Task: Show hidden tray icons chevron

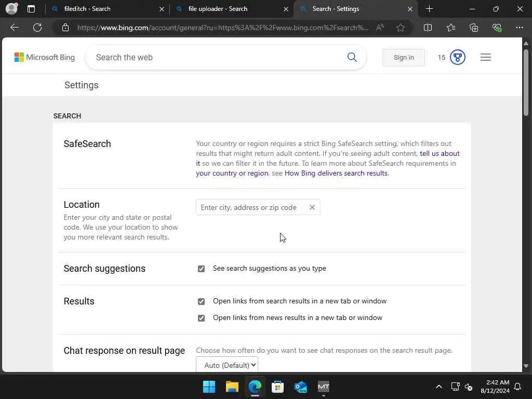Action: coord(438,387)
